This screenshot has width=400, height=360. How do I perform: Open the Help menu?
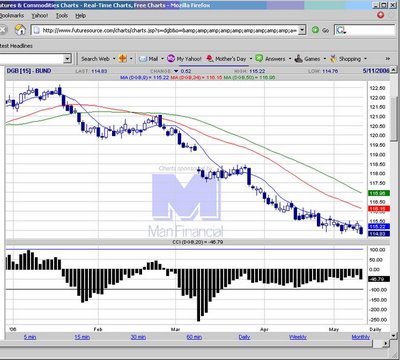coord(80,16)
